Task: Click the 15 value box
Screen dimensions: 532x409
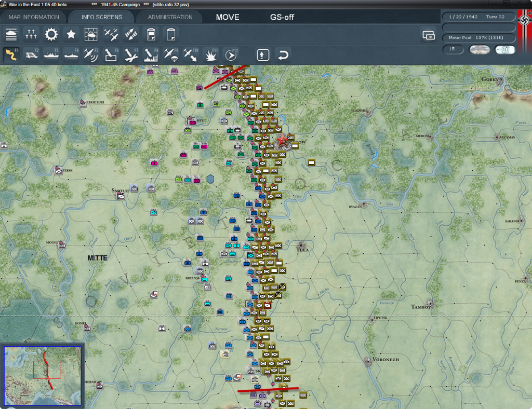Action: pyautogui.click(x=453, y=49)
